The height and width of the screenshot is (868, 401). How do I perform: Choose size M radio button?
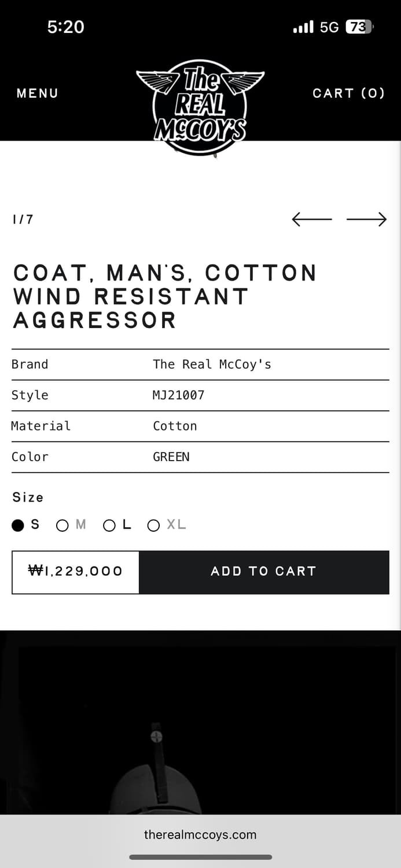62,525
